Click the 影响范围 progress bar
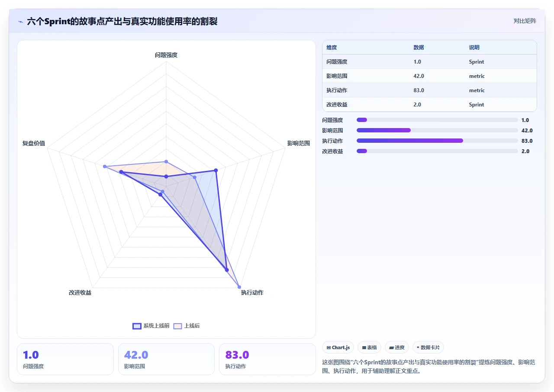 [x=437, y=130]
